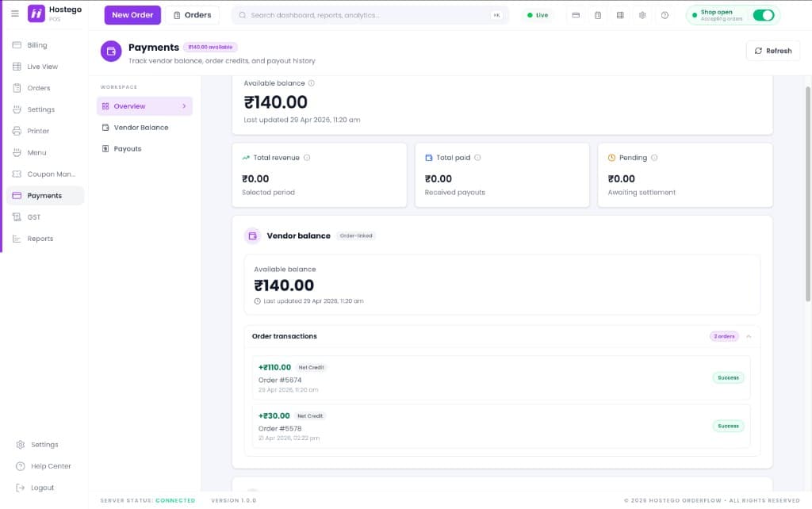Click the Reports sidebar icon
The image size is (812, 509).
point(17,239)
